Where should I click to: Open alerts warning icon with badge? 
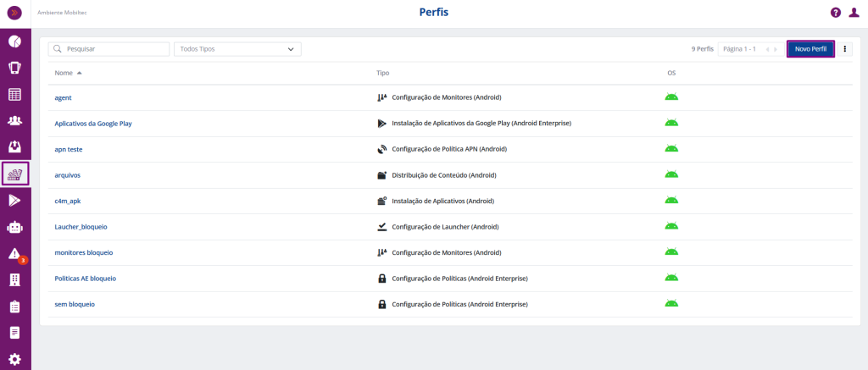(x=14, y=253)
